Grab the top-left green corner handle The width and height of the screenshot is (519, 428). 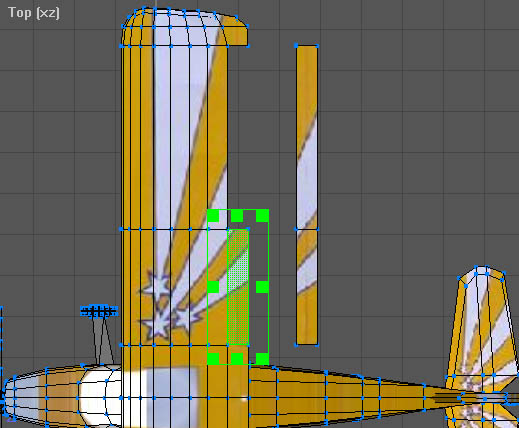(213, 216)
